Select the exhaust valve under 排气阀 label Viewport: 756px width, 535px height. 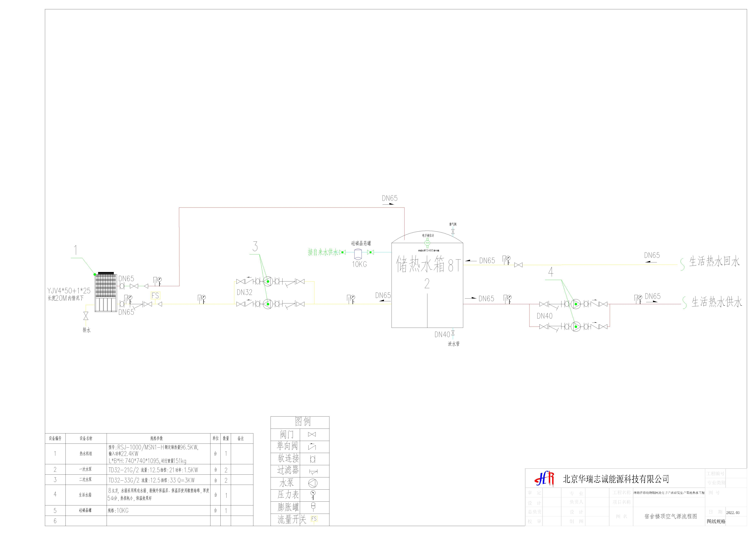453,232
